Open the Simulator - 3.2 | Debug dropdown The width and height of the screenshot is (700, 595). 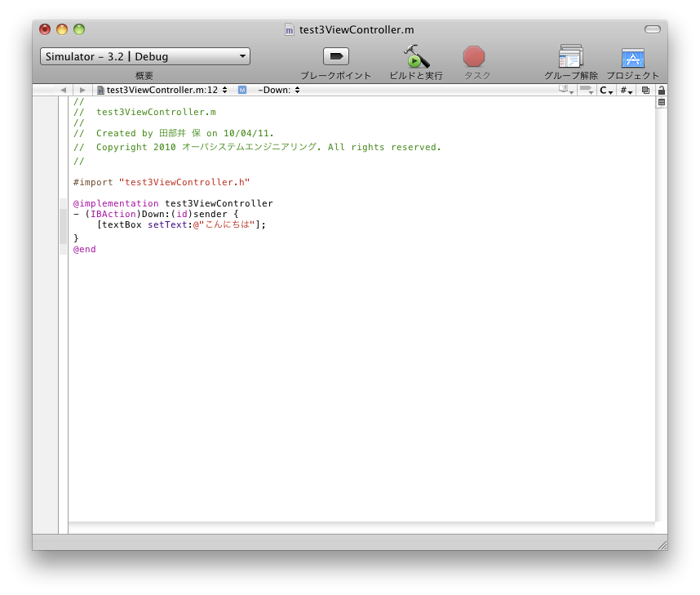click(145, 56)
